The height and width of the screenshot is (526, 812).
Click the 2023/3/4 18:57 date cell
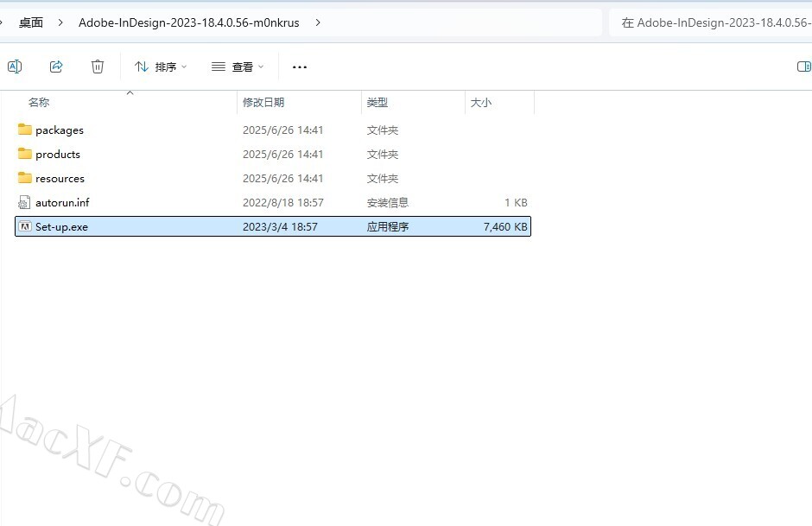280,227
